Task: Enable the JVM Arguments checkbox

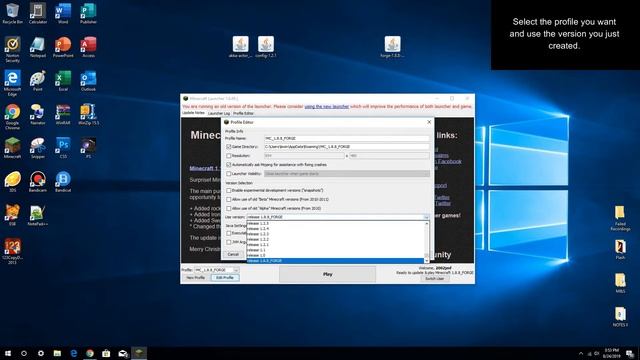Action: (229, 242)
